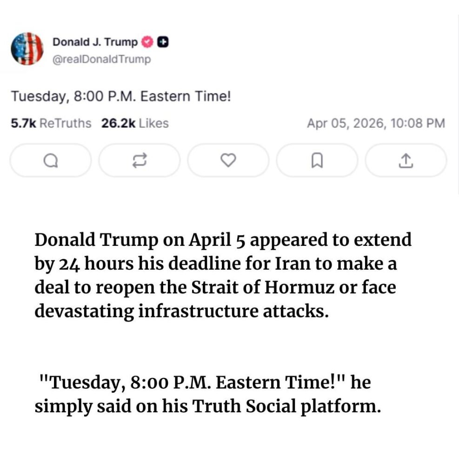Bookmark the post with the bookmark icon
This screenshot has height=476, width=459.
tap(317, 160)
